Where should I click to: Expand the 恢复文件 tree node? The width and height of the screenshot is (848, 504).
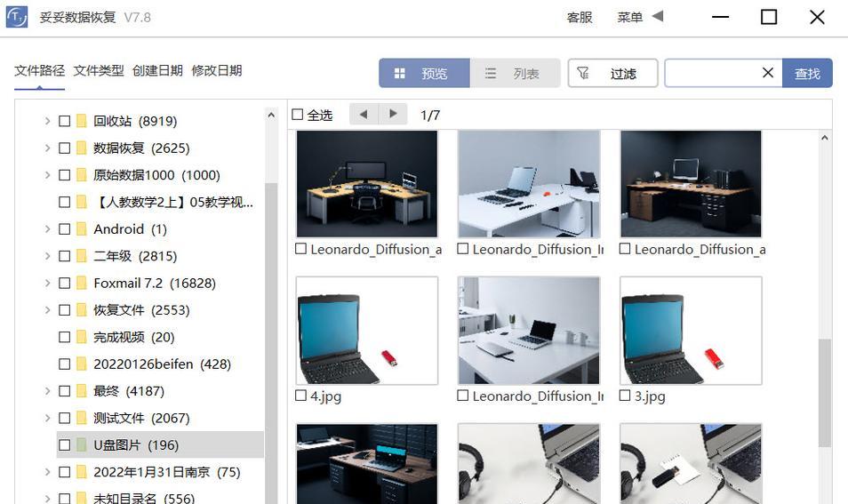tap(47, 310)
